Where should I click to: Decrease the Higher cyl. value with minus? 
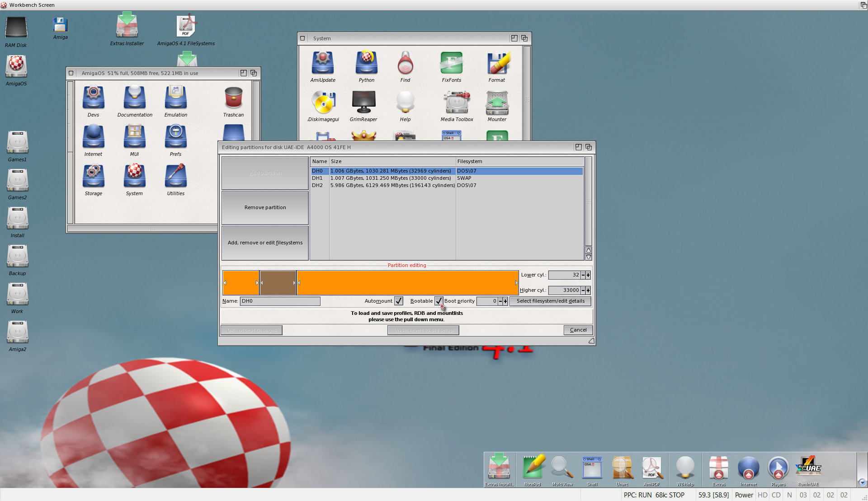tap(583, 290)
